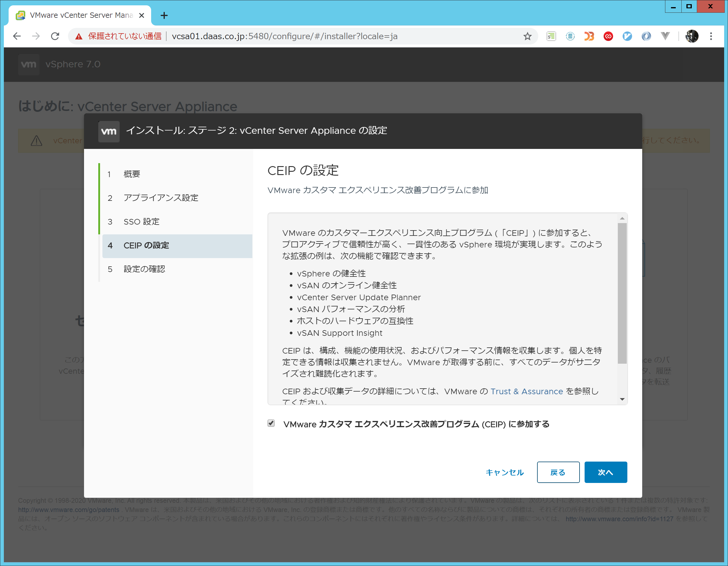The width and height of the screenshot is (728, 566).
Task: Click the CEIP text scrollbar up arrow
Action: point(622,219)
